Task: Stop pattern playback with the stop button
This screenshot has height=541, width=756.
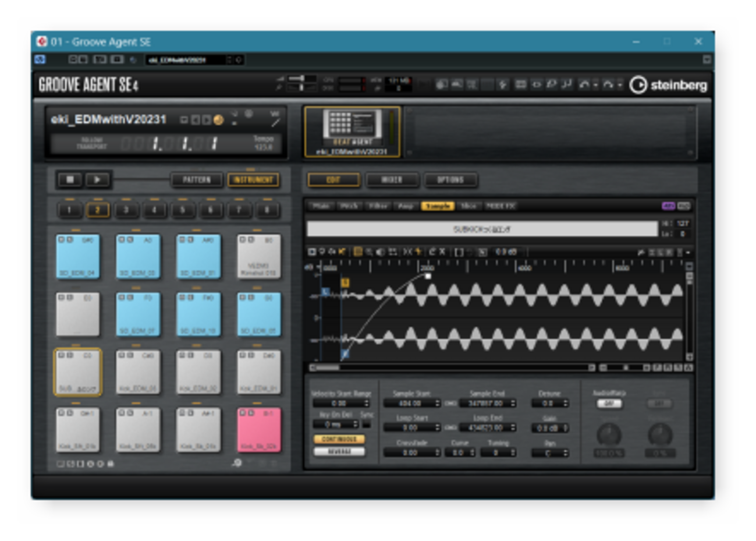Action: (x=70, y=179)
